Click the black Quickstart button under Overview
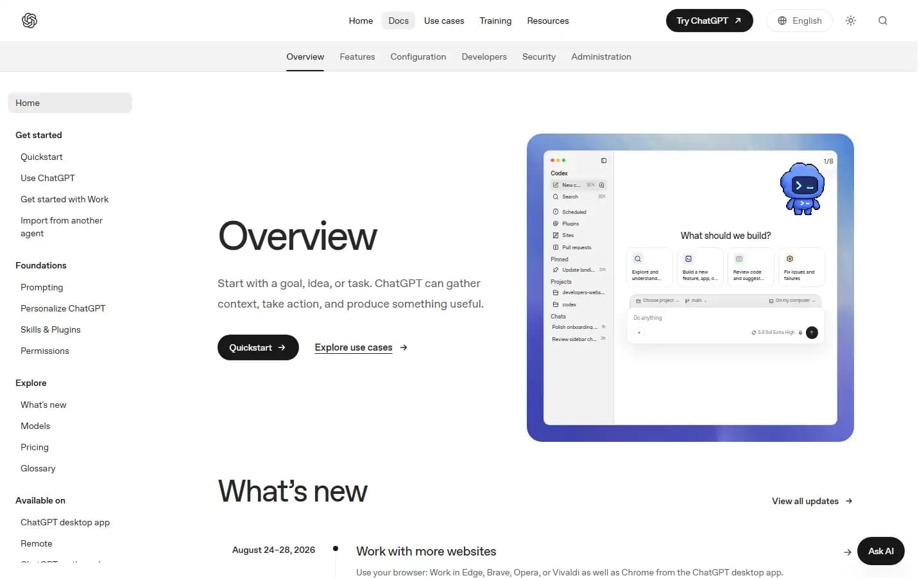Image resolution: width=924 pixels, height=578 pixels. coord(258,347)
